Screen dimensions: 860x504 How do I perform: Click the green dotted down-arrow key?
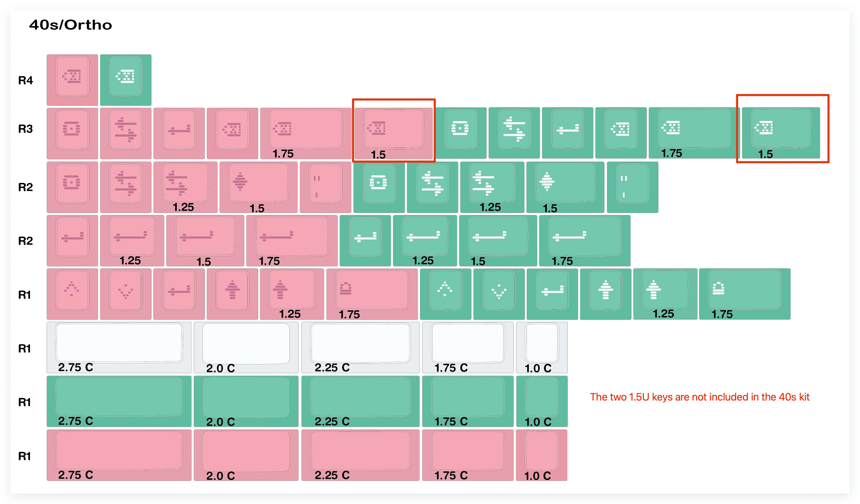coord(499,294)
